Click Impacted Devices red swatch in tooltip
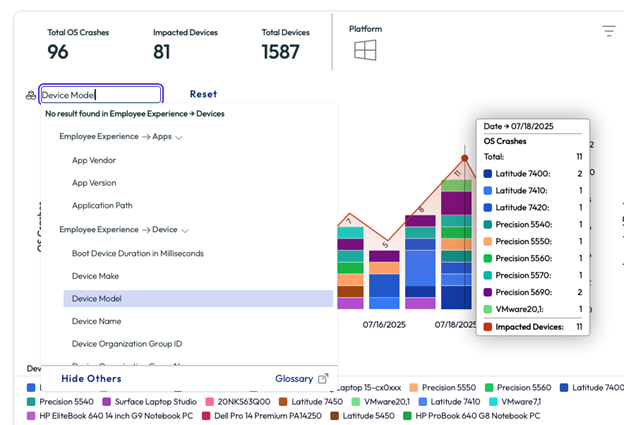 point(488,327)
